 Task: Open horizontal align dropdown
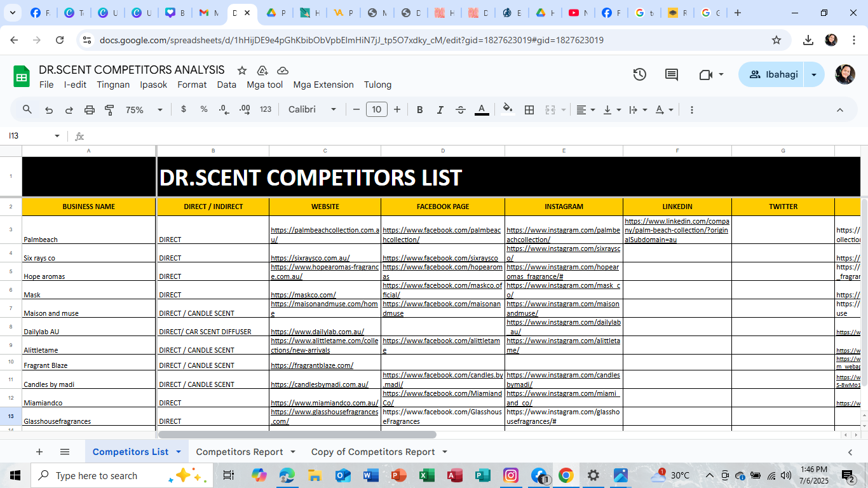(x=585, y=110)
